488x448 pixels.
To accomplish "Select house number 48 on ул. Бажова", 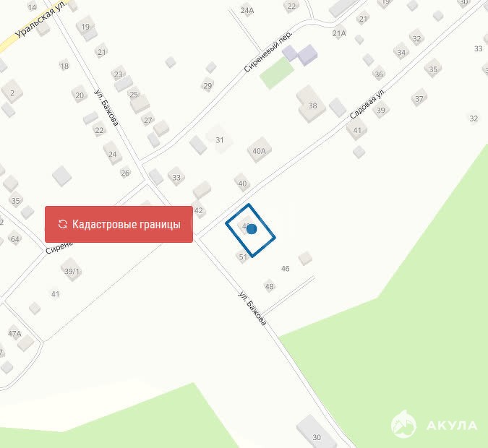I will (x=270, y=286).
